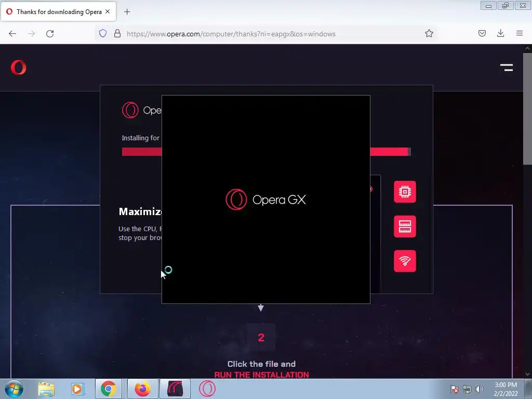This screenshot has width=532, height=399.
Task: Click the RUN THE INSTALLATION text
Action: [x=261, y=375]
